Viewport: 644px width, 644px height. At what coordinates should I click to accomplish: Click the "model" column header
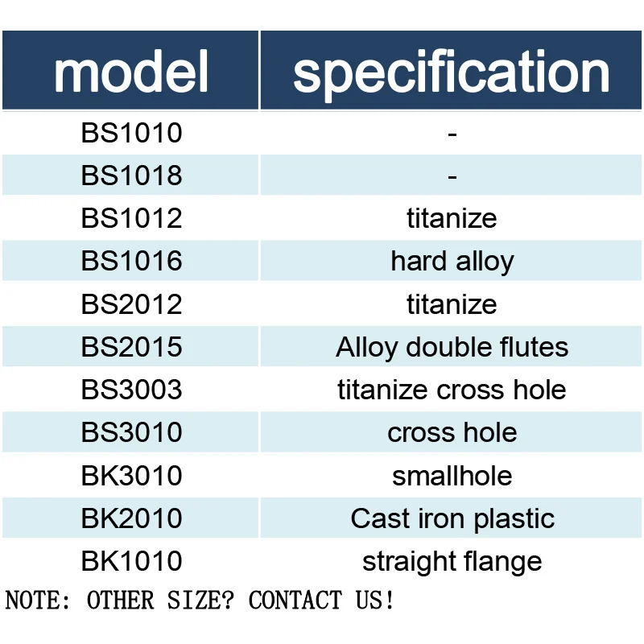(x=131, y=71)
